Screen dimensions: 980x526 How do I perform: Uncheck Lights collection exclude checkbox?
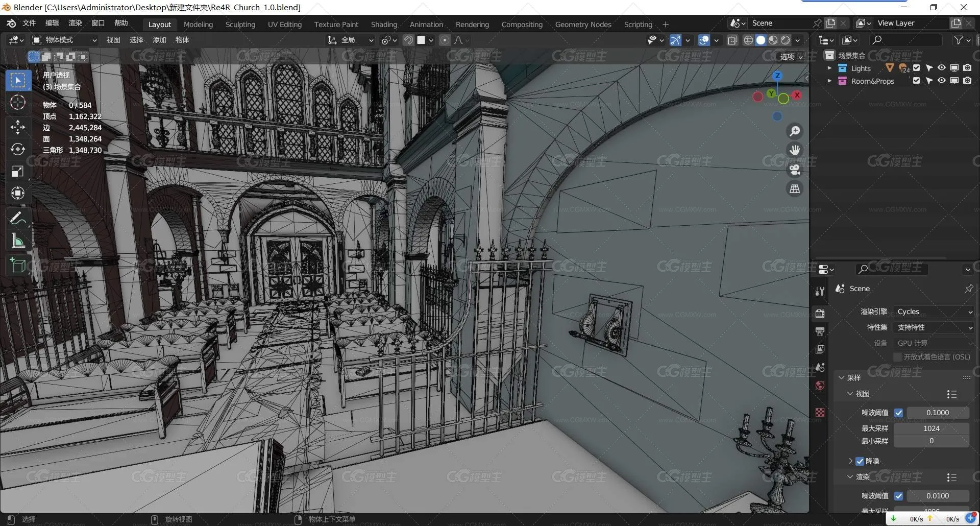tap(917, 68)
